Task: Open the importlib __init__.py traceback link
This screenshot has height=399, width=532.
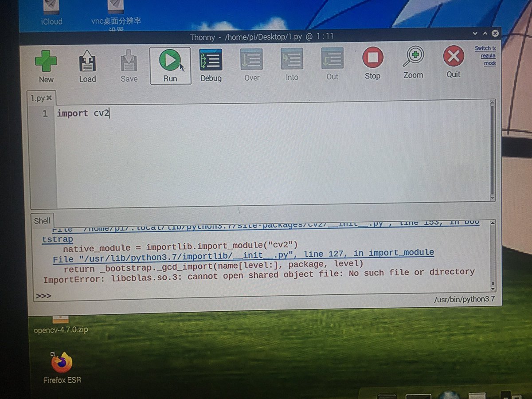Action: tap(243, 255)
